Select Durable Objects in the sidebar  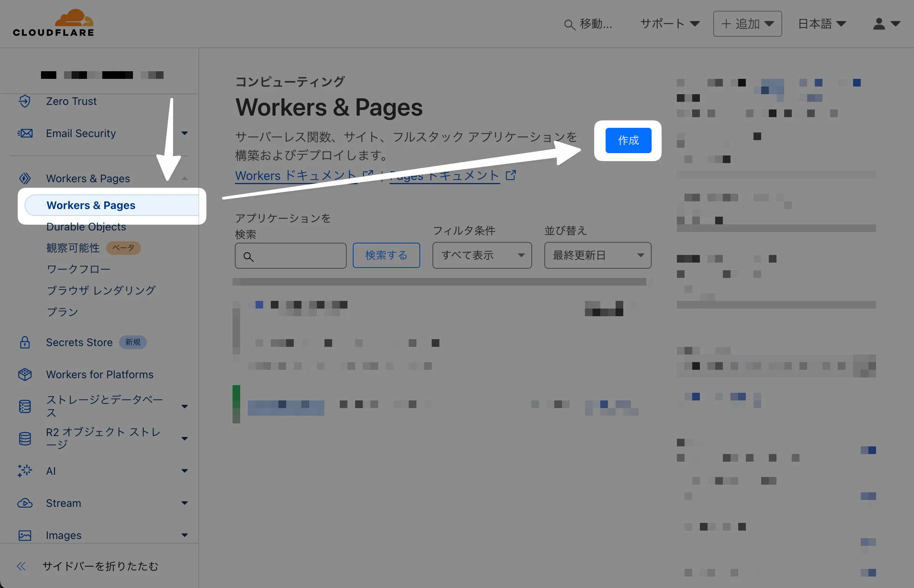86,227
